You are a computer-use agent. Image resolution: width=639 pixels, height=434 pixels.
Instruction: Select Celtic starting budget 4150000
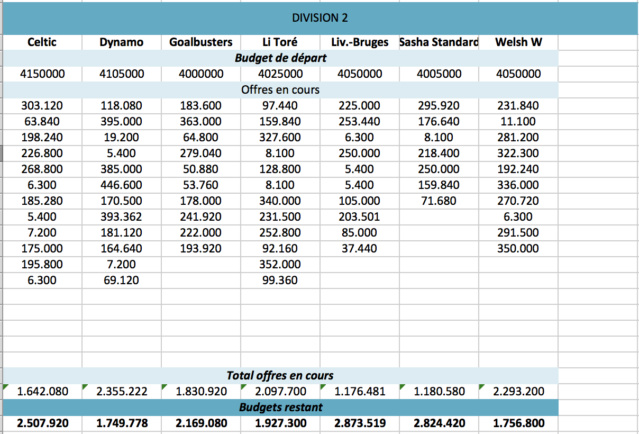point(42,74)
